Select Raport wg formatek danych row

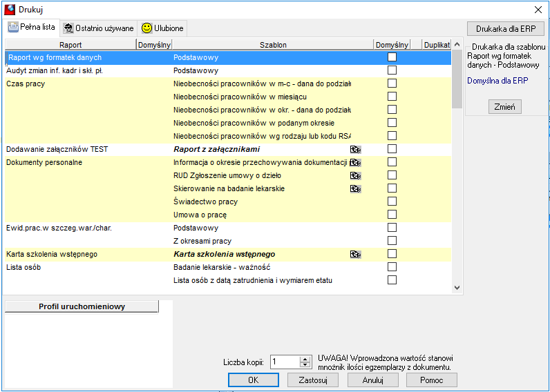point(228,57)
